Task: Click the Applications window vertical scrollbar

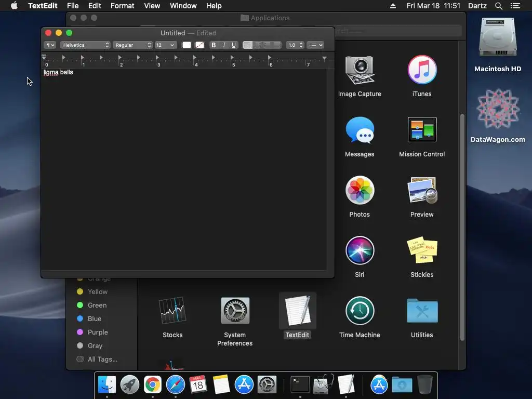Action: click(462, 228)
